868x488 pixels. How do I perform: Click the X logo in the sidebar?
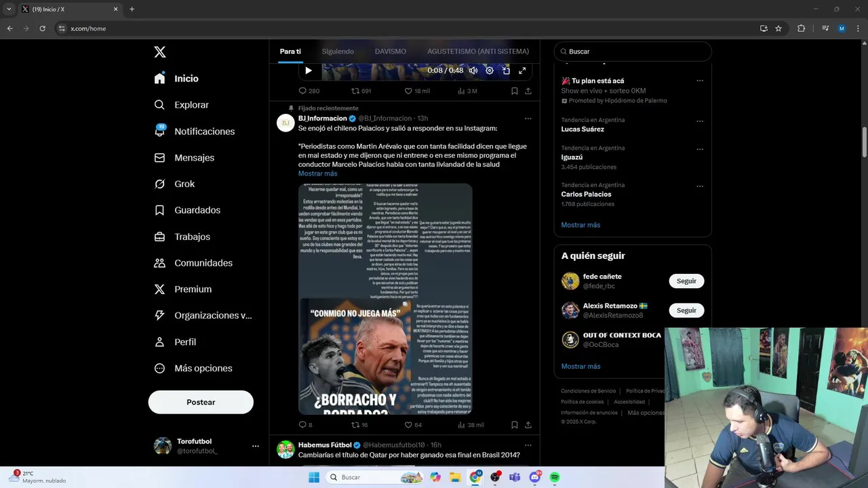[160, 52]
